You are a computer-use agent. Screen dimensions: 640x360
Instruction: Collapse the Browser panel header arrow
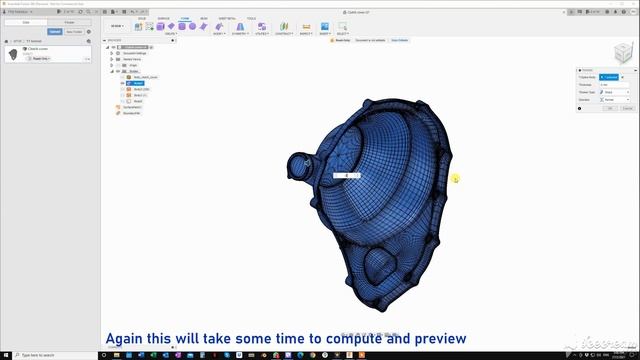[104, 40]
